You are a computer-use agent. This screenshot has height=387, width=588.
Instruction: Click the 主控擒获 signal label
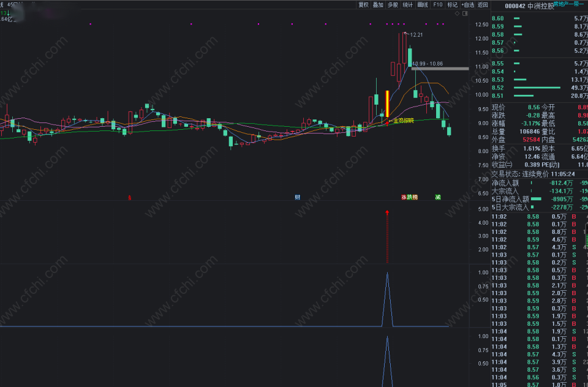click(403, 121)
